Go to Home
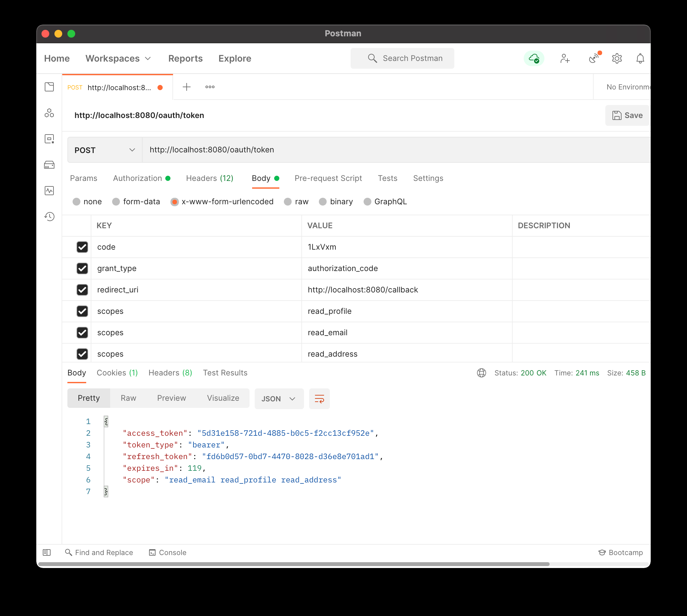Viewport: 687px width, 616px height. [x=57, y=59]
